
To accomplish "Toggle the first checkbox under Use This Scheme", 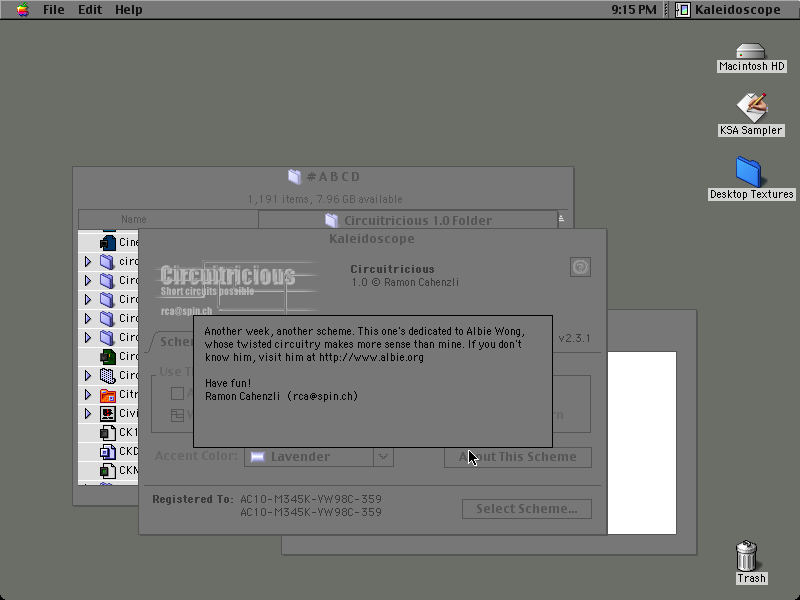I will click(177, 393).
